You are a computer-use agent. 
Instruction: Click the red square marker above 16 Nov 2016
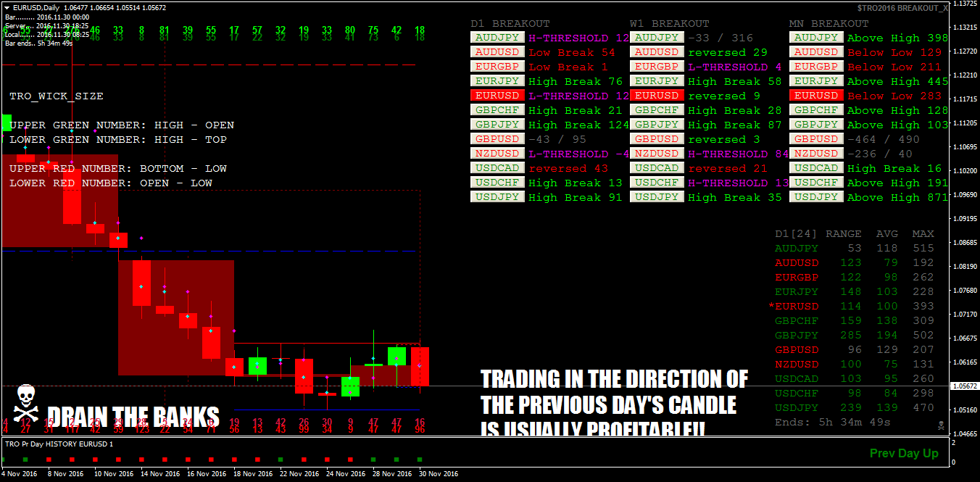(x=188, y=459)
